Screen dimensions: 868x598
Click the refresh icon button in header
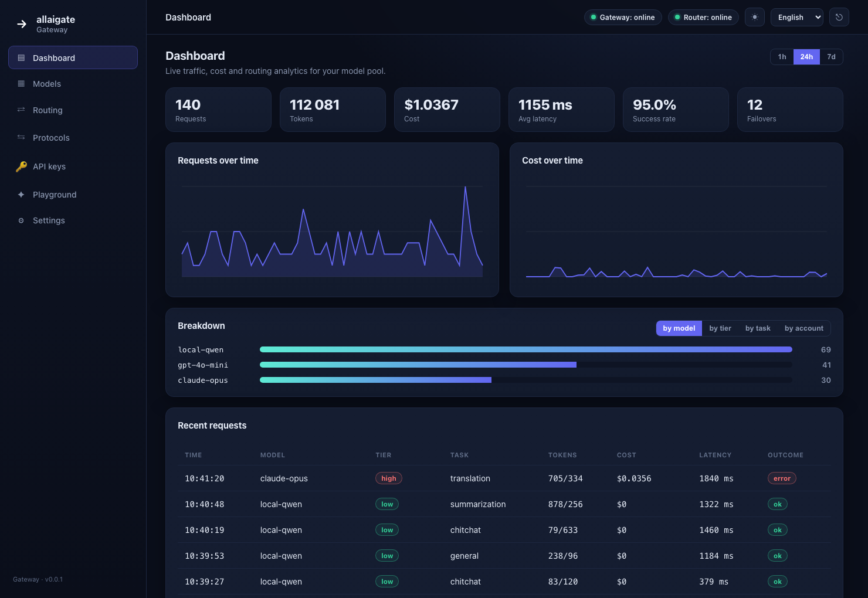pyautogui.click(x=839, y=17)
